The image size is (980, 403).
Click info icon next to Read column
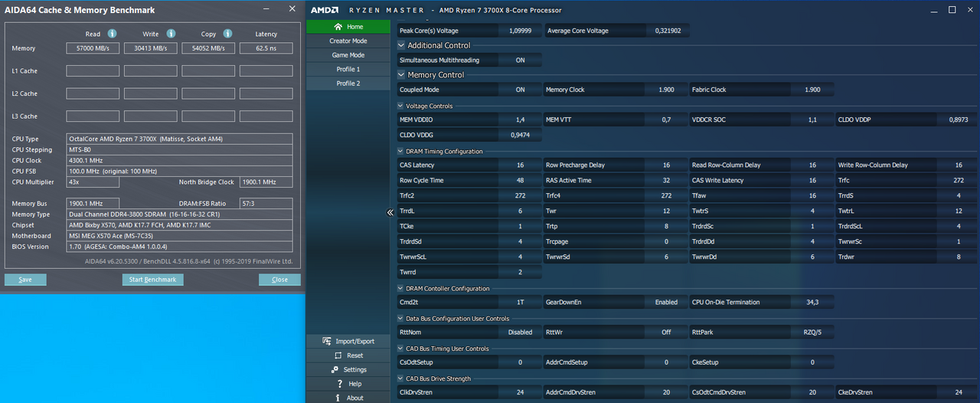[x=112, y=34]
